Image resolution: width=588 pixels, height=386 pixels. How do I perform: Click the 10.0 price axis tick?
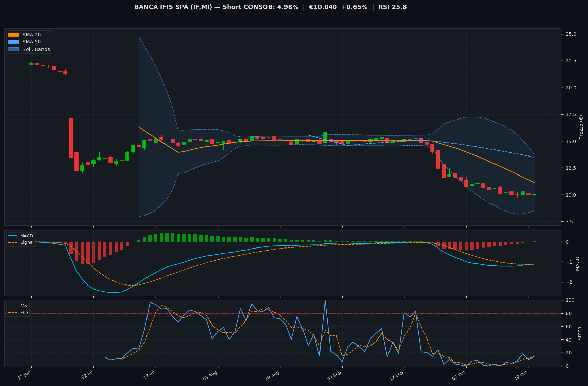coord(571,195)
